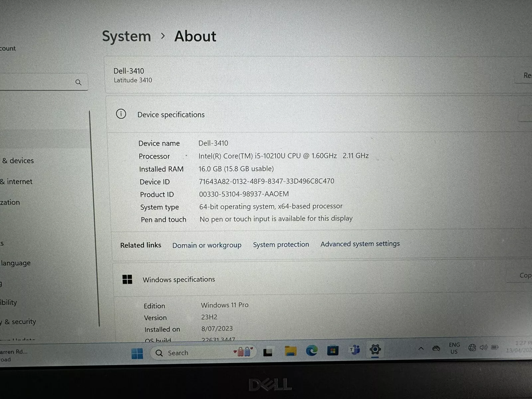Go back to System breadcrumb
This screenshot has width=532, height=399.
pyautogui.click(x=126, y=36)
